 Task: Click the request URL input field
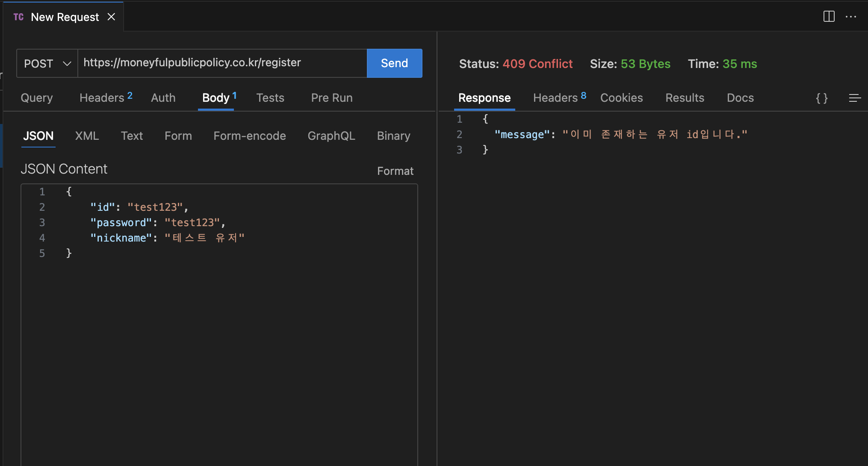click(x=222, y=63)
